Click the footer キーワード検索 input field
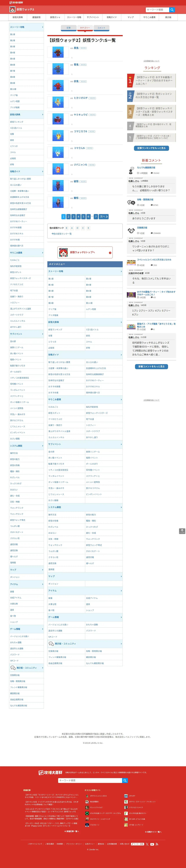Screen dimensions: 186x868 point(90,780)
